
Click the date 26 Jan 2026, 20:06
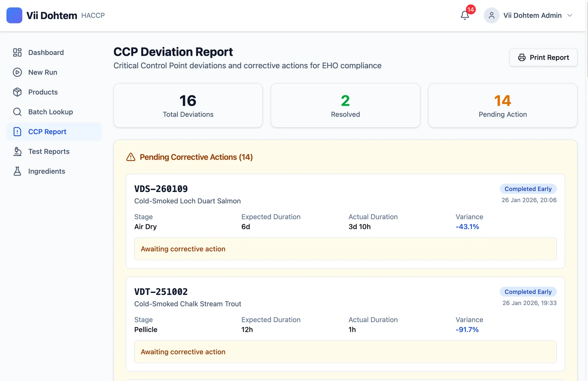(529, 200)
